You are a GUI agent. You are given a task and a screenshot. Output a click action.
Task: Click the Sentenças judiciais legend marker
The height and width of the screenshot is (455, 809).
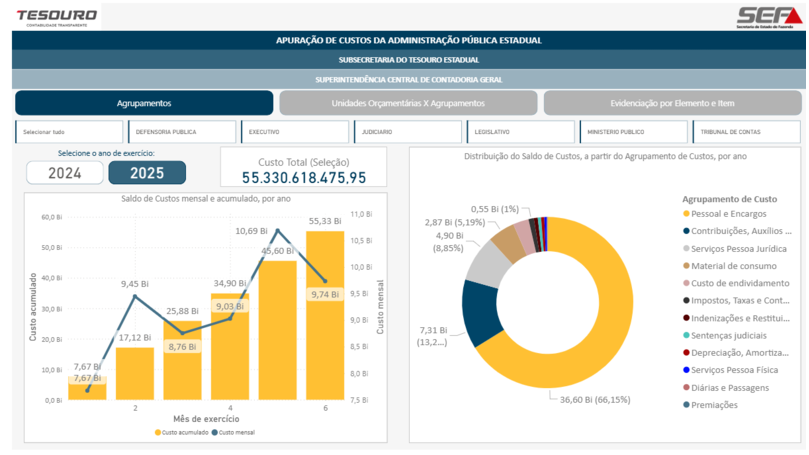click(x=686, y=335)
